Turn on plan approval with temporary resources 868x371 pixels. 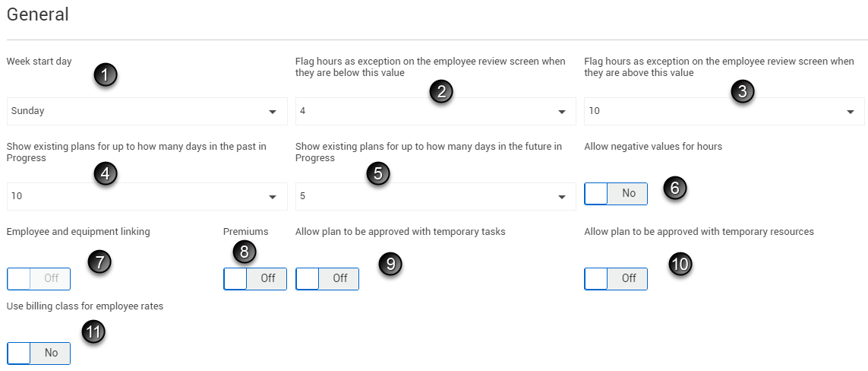[616, 279]
